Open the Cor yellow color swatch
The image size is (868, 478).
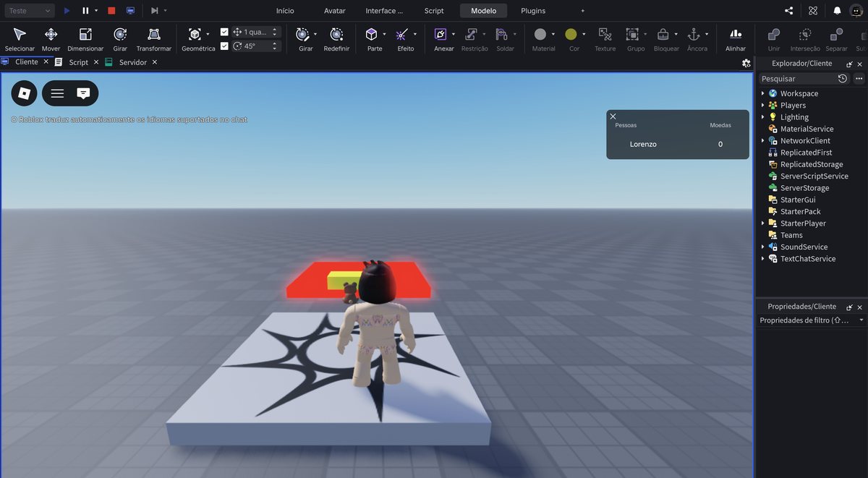(571, 34)
